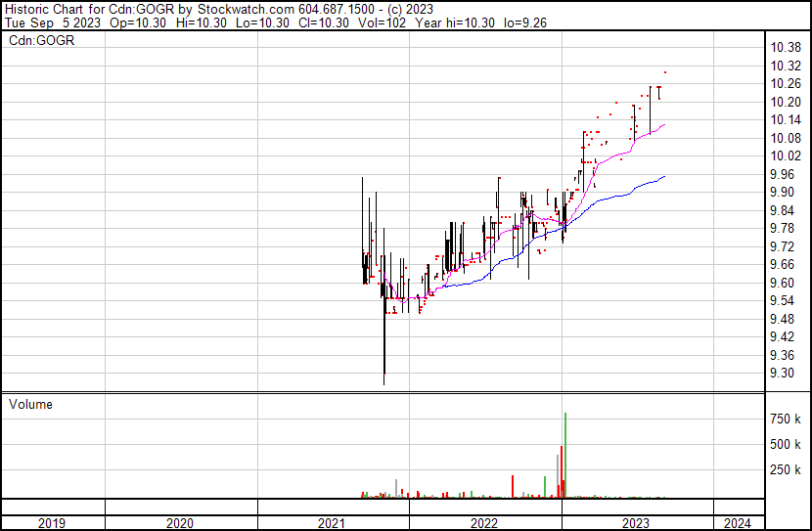This screenshot has height=531, width=812.
Task: Select the 2024 label on timeline
Action: point(738,523)
